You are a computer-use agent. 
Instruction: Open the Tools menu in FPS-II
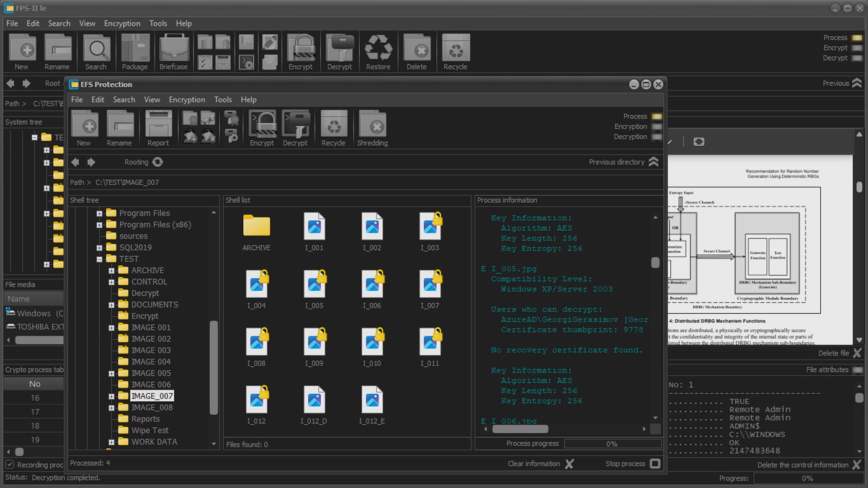158,23
